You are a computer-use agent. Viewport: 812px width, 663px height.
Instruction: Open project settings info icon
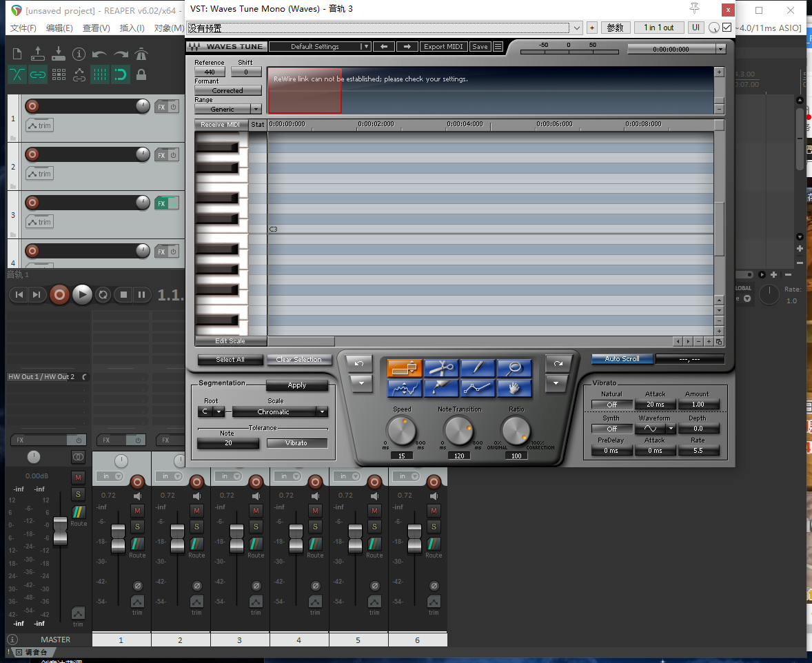coord(79,54)
